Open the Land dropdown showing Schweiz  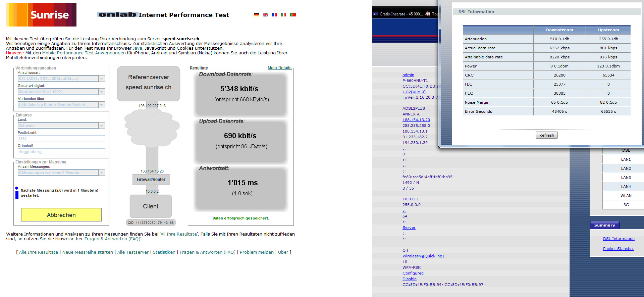61,126
